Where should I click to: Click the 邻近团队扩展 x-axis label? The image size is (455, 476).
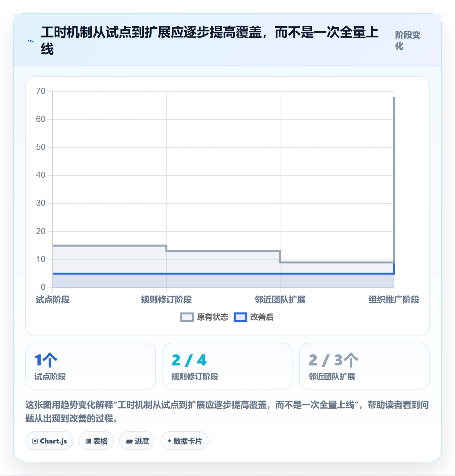point(280,299)
